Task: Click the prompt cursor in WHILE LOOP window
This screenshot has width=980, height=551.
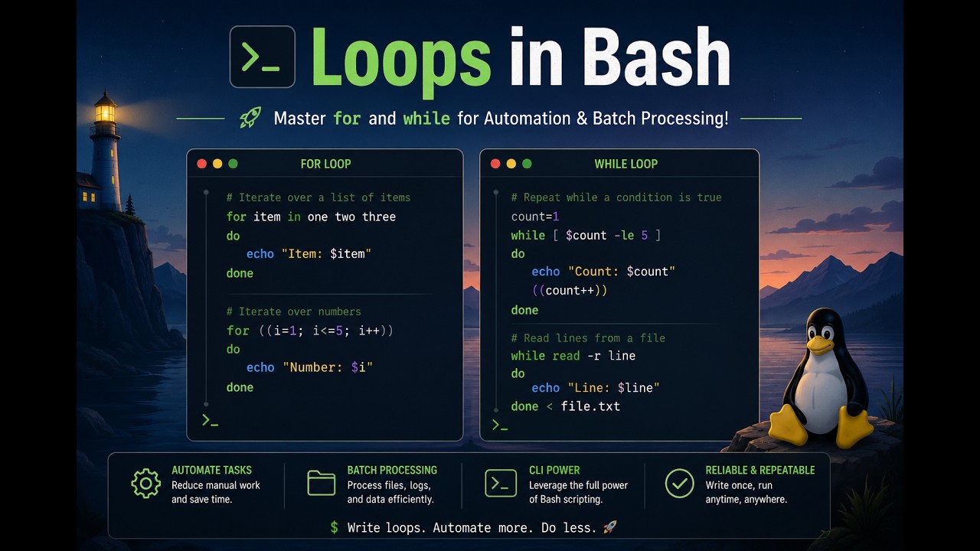Action: click(x=500, y=425)
